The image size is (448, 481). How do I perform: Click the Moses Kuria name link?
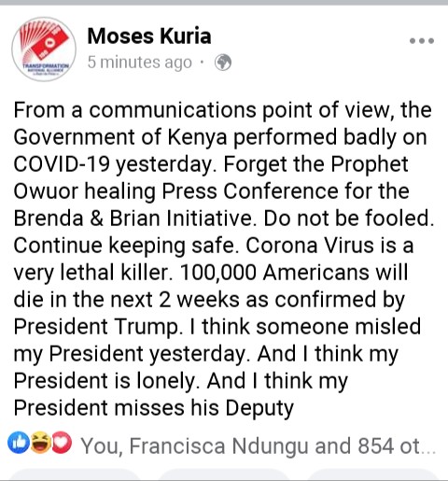(149, 36)
